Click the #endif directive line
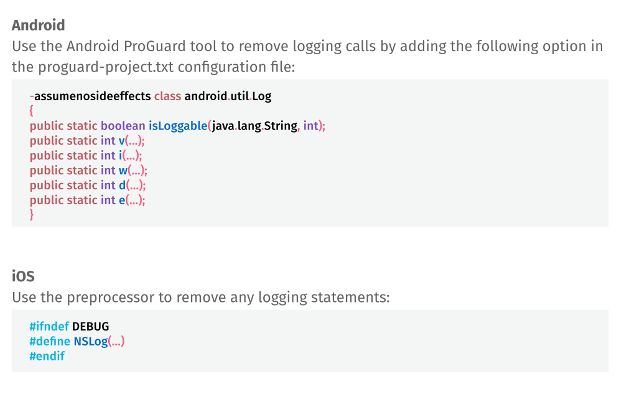The width and height of the screenshot is (624, 404). [x=47, y=357]
